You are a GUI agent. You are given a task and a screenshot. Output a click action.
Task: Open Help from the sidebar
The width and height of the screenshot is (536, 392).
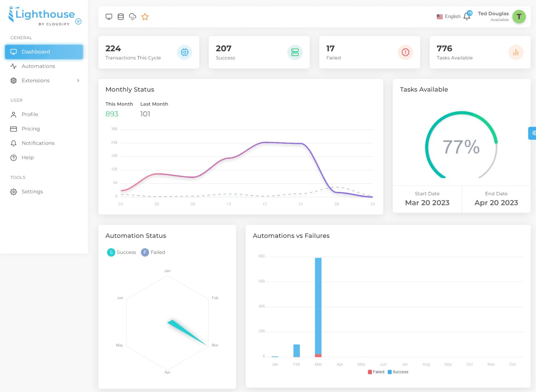point(44,158)
